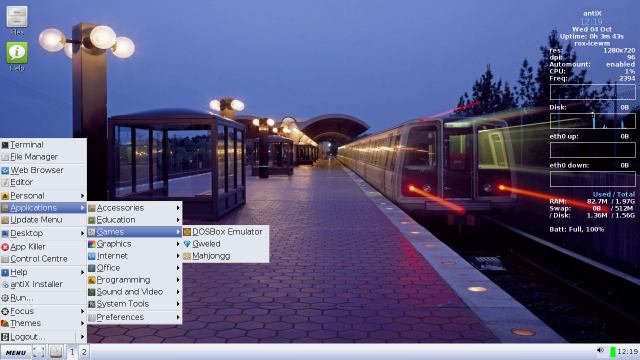
Task: Expand the Education submenu arrow
Action: tap(178, 220)
